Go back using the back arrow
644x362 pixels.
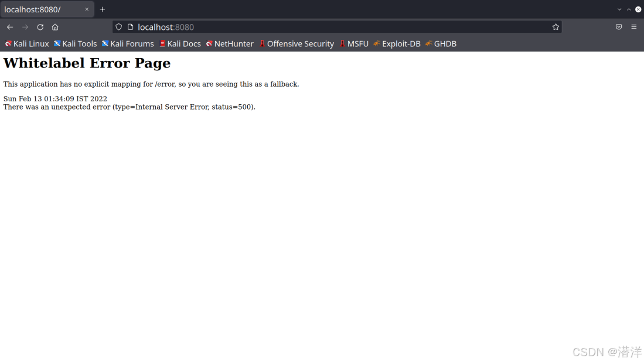click(10, 27)
